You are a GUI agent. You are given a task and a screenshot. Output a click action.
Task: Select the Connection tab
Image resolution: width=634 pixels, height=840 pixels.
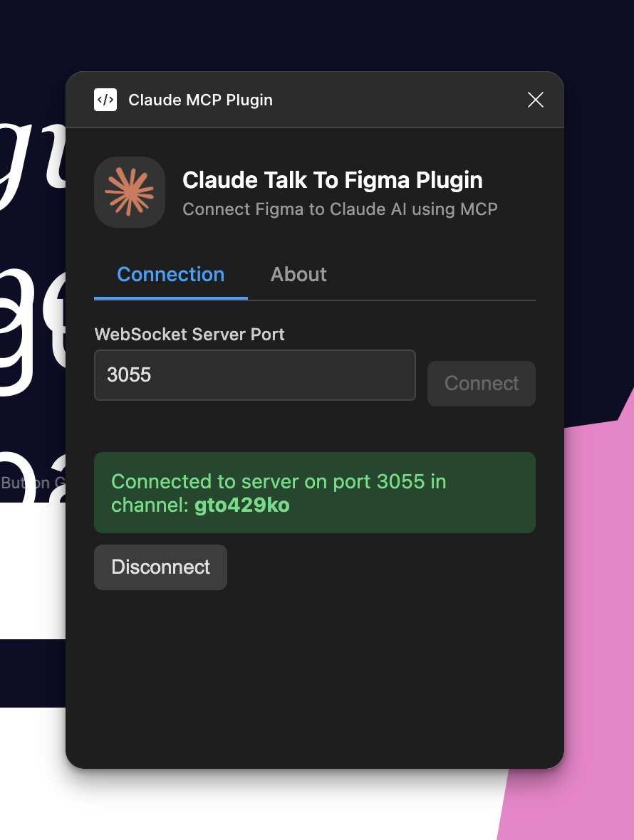pos(170,275)
